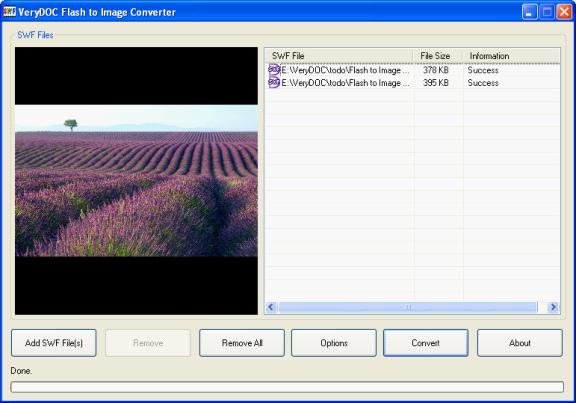Click the '378 KB' file size cell
This screenshot has width=576, height=403.
(x=436, y=70)
